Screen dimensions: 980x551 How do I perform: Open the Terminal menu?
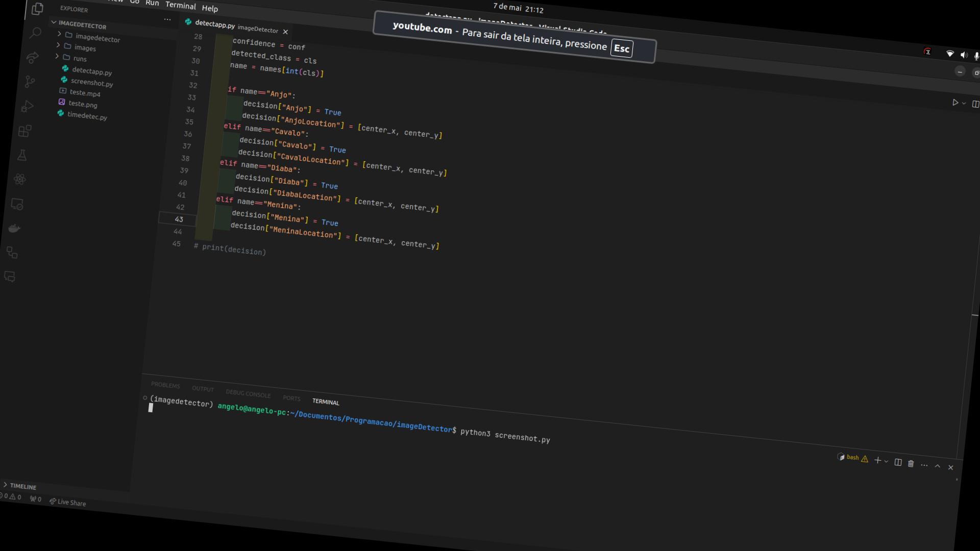point(181,6)
